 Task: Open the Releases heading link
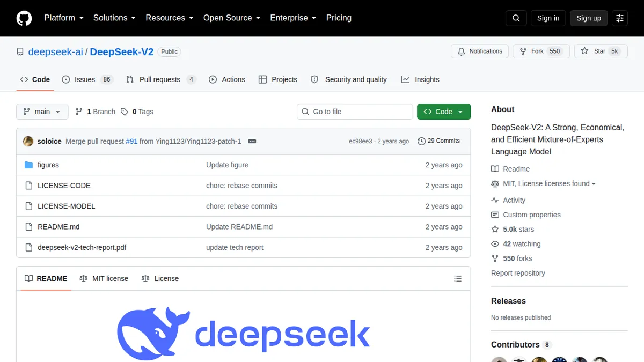508,301
